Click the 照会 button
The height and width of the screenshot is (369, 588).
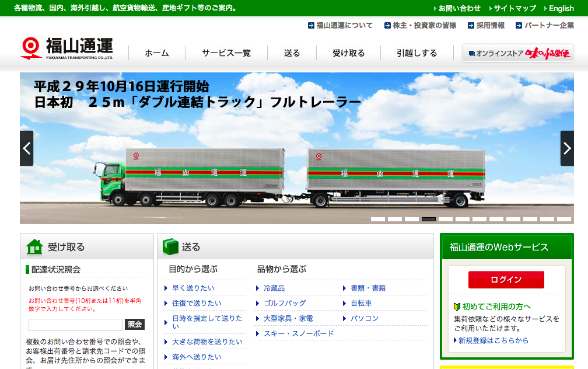[135, 324]
